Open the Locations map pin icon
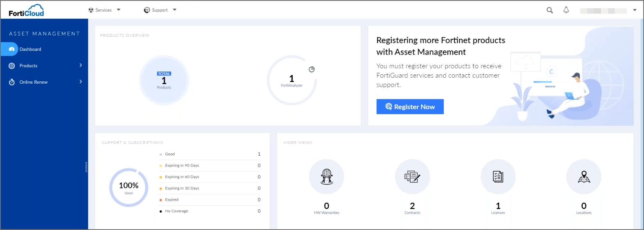The width and height of the screenshot is (644, 230). tap(583, 177)
